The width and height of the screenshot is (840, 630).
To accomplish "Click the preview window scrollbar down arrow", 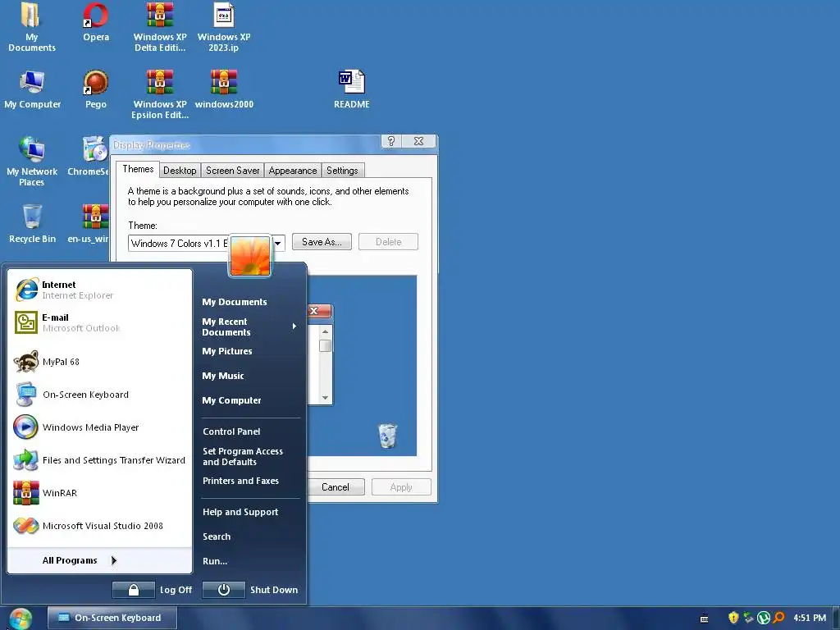I will coord(325,398).
